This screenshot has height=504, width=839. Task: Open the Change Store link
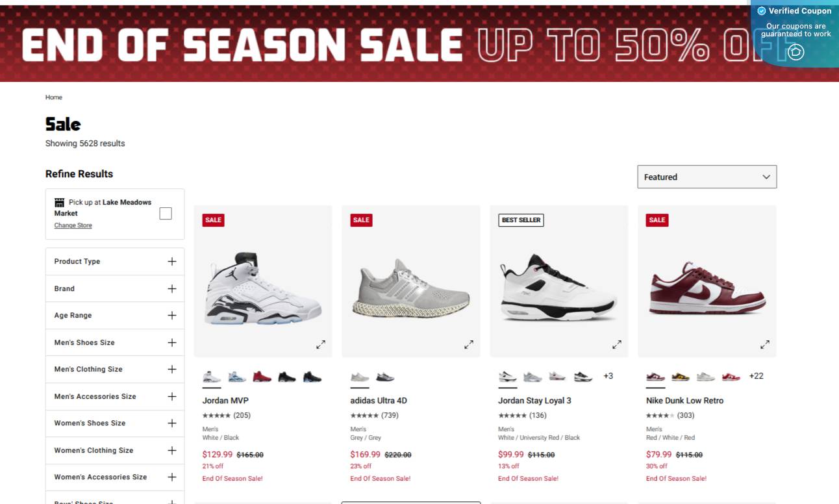[73, 225]
